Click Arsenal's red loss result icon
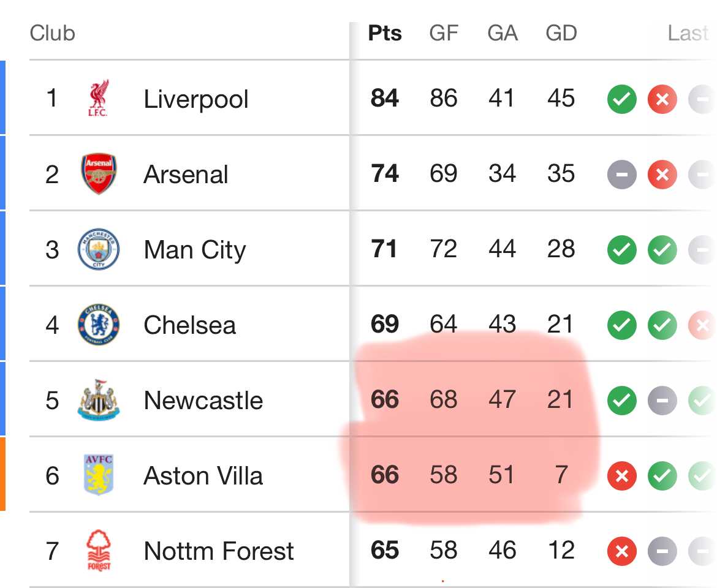 click(662, 175)
